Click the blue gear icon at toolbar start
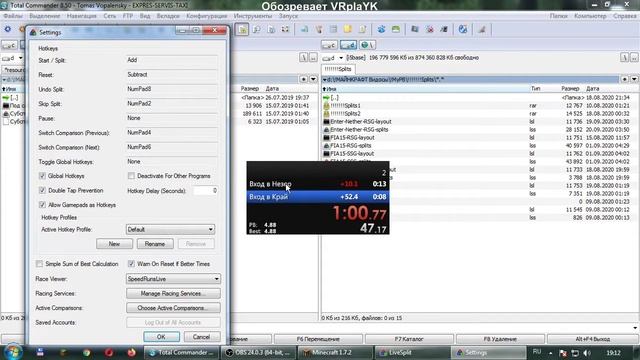640x360 pixels. coord(7,29)
